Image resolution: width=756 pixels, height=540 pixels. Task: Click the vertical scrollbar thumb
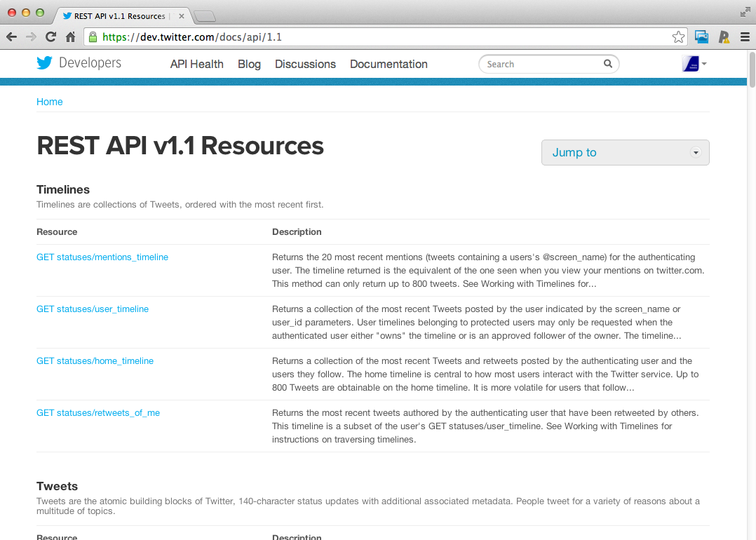(752, 69)
